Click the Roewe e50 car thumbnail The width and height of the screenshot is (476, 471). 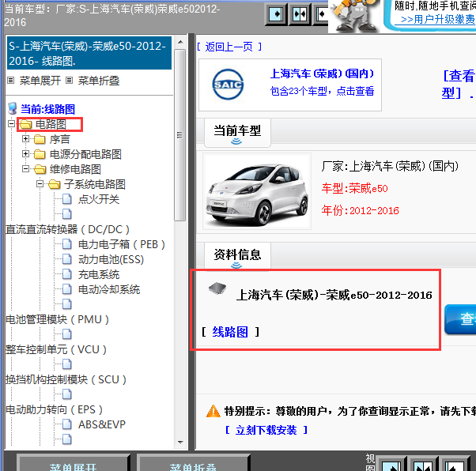[257, 191]
